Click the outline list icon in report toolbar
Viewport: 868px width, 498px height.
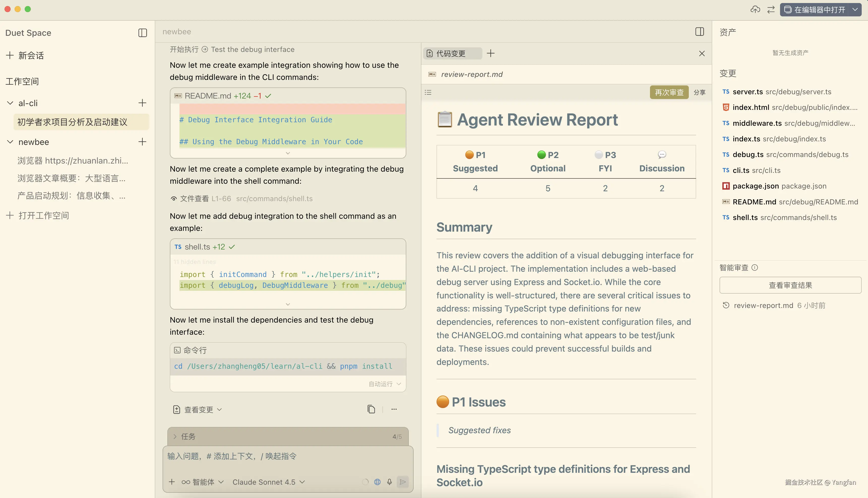(428, 92)
